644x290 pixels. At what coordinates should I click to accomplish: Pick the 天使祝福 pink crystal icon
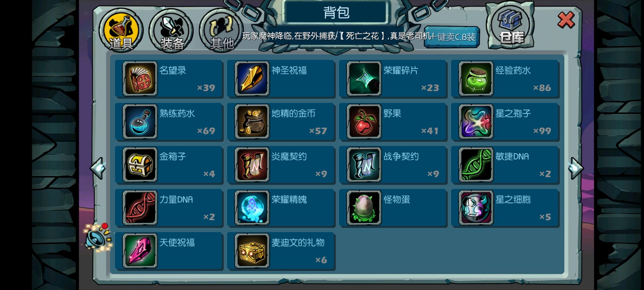point(140,251)
